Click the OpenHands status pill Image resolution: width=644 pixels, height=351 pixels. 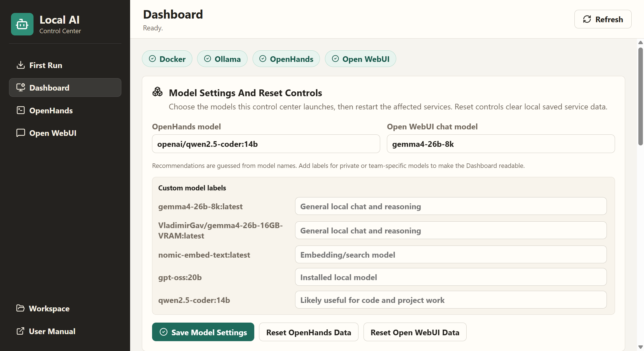286,58
